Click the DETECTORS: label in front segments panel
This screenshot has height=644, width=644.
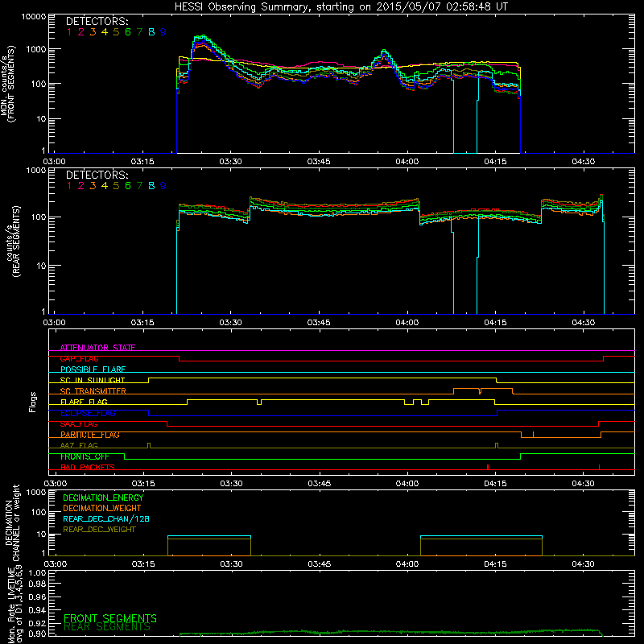(x=97, y=21)
